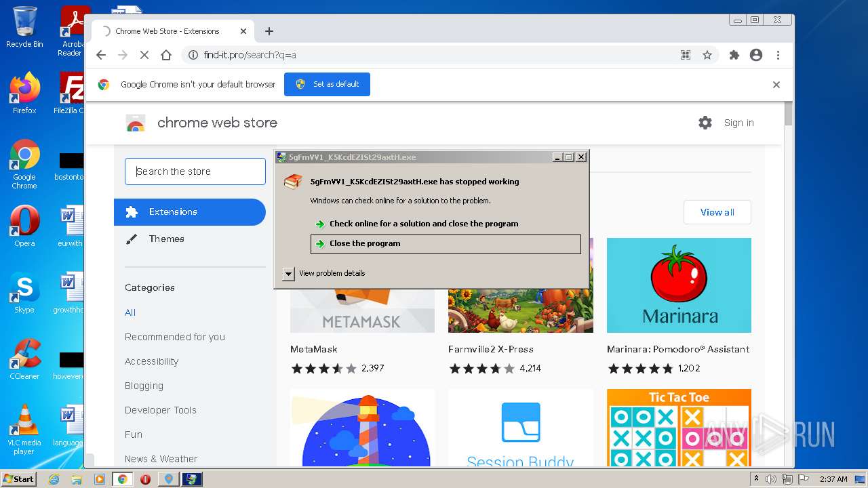Bookmark this page with the star icon
The image size is (868, 488).
707,55
